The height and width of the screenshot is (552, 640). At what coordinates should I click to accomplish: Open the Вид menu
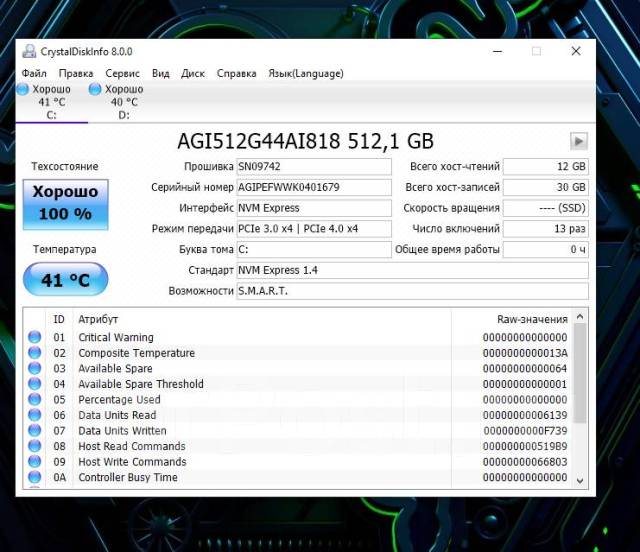161,73
